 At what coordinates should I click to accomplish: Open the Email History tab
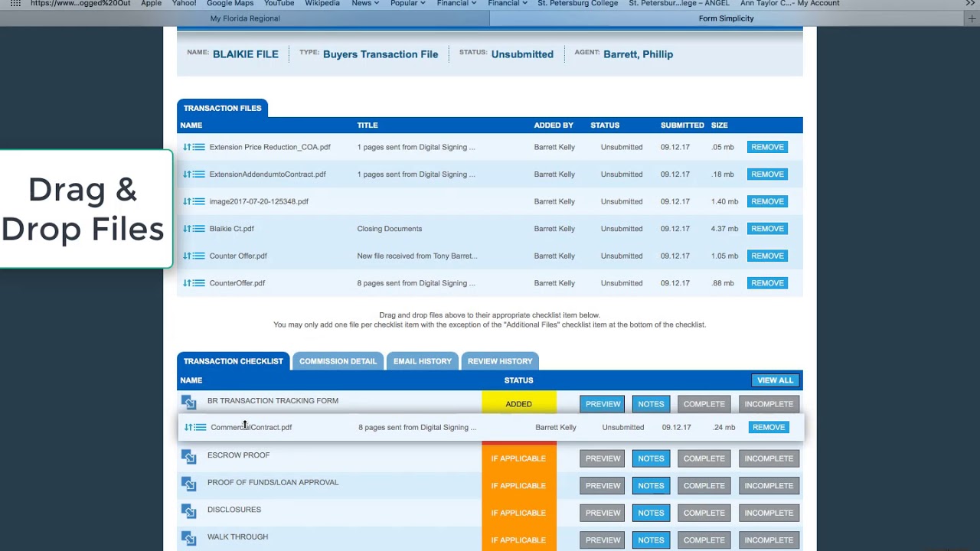tap(423, 361)
